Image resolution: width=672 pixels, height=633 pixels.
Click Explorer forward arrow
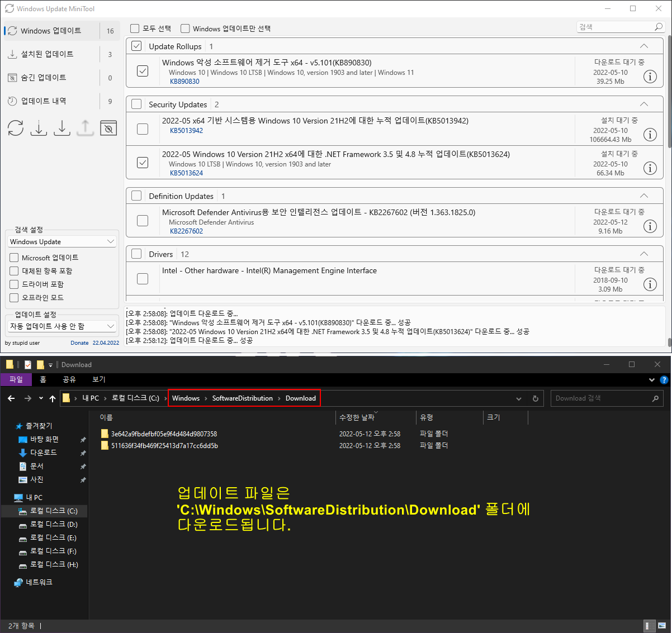(x=28, y=398)
